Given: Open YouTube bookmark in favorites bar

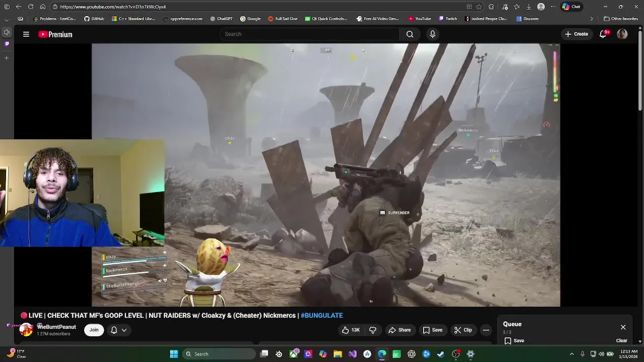Looking at the screenshot, I should tap(420, 19).
